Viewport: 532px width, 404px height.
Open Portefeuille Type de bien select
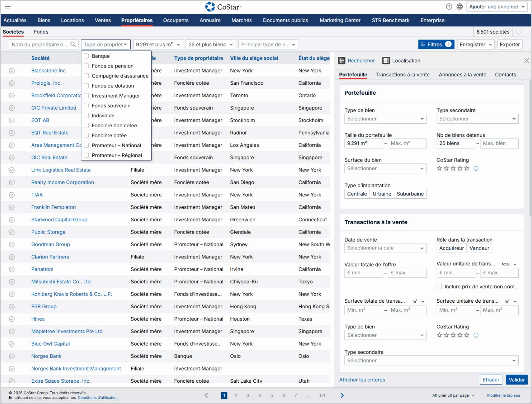385,119
